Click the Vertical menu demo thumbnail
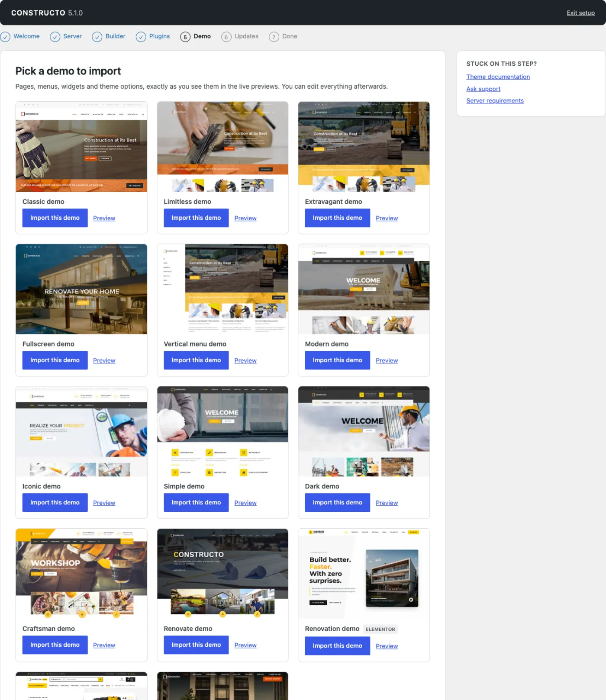 (x=222, y=289)
